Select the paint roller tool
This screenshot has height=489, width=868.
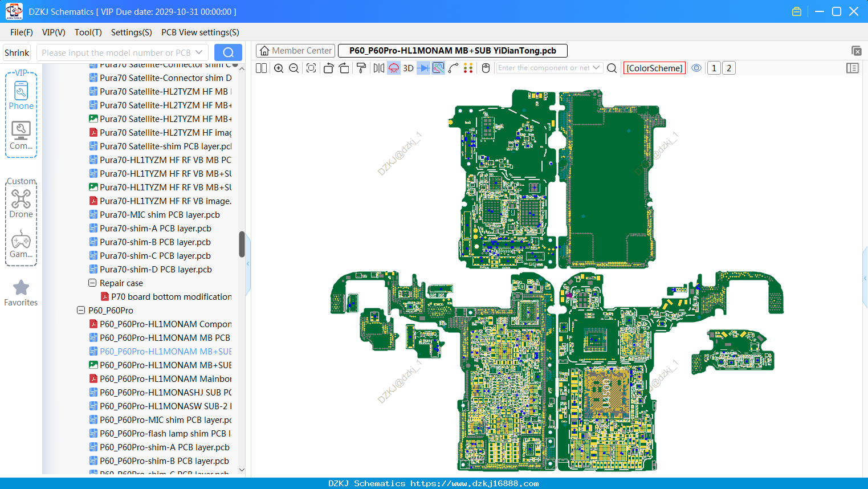[361, 68]
